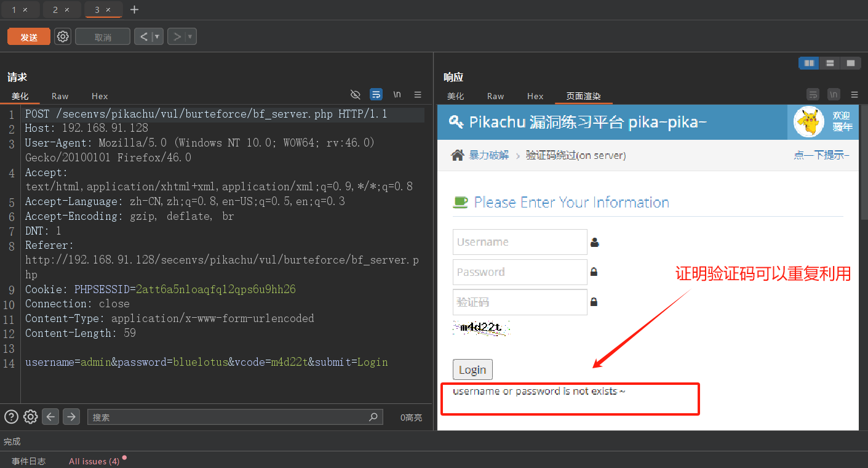Screen dimensions: 868x468
Task: Select response Raw tab
Action: tap(496, 96)
